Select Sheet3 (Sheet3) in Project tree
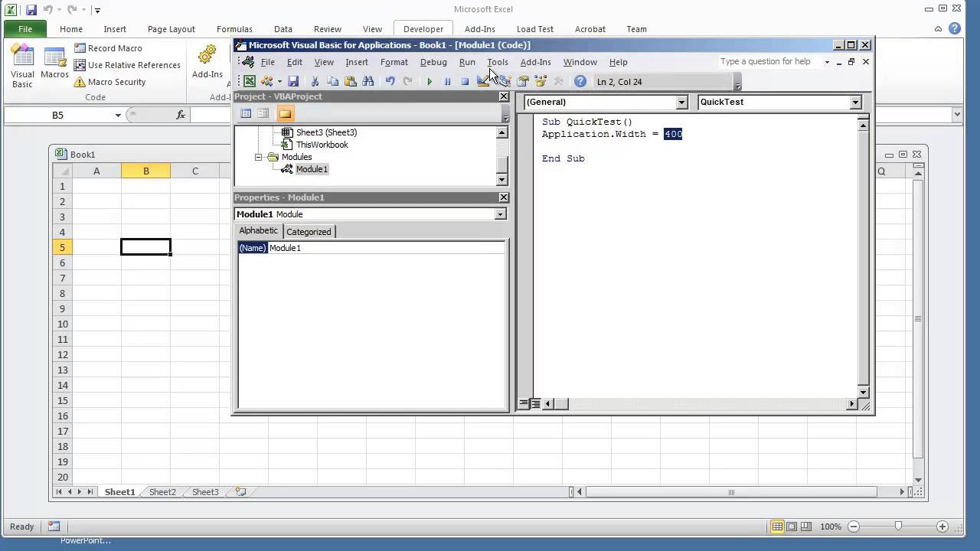Image resolution: width=980 pixels, height=551 pixels. tap(326, 132)
